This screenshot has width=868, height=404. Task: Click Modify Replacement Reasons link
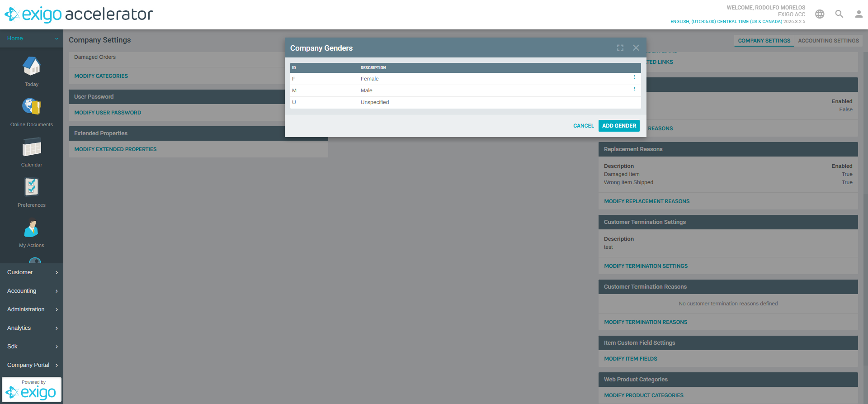647,201
